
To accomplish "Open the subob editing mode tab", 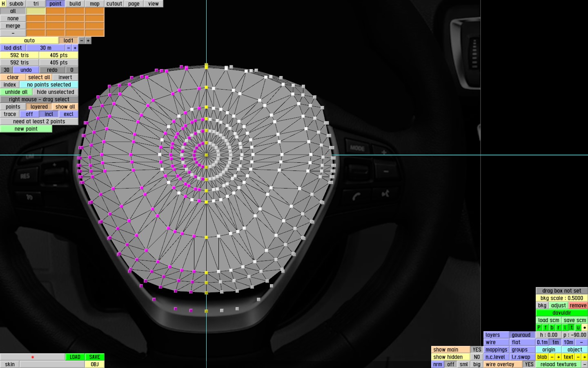I will 16,4.
